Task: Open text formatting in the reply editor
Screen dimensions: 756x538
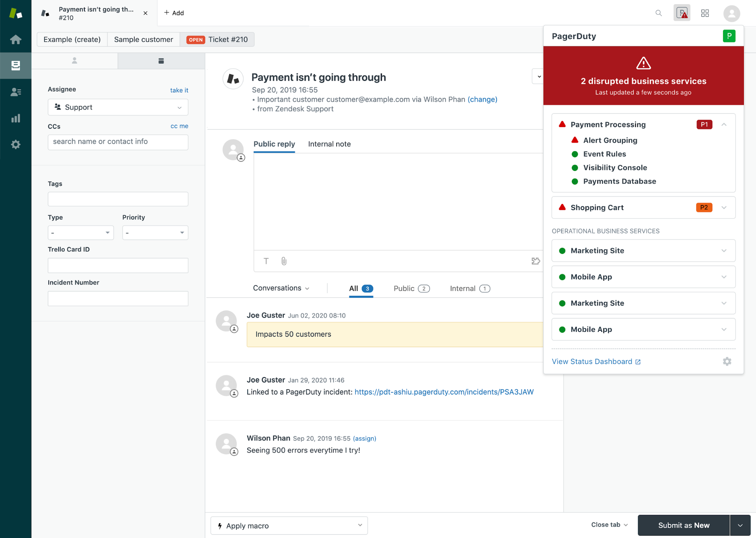Action: (266, 261)
